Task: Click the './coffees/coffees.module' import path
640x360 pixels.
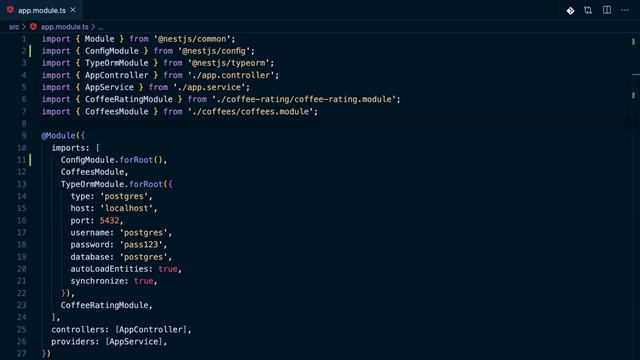Action: (x=251, y=112)
